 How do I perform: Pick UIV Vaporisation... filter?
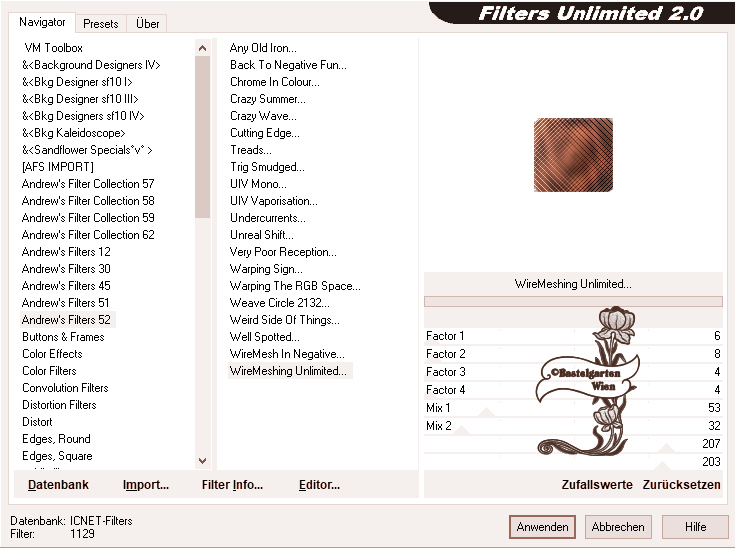pos(274,201)
